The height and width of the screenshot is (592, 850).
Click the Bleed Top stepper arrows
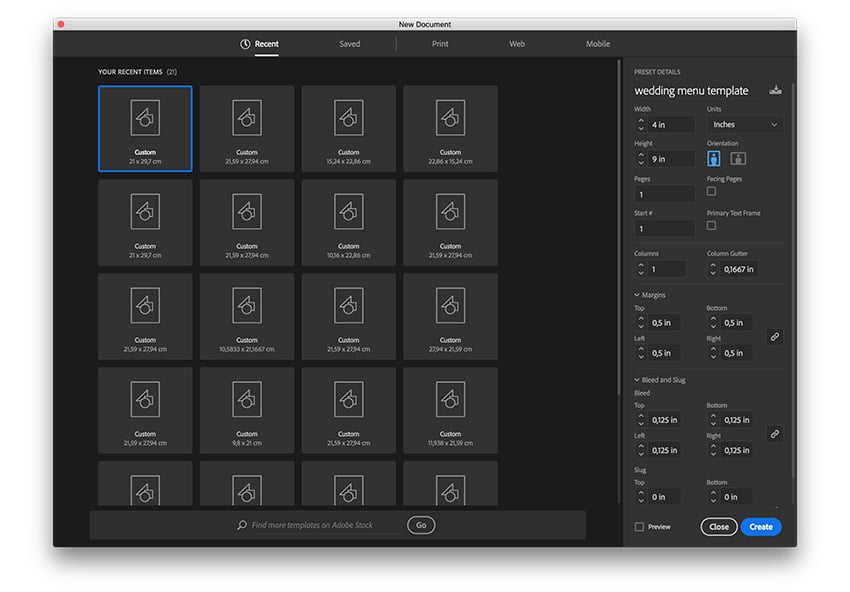641,420
